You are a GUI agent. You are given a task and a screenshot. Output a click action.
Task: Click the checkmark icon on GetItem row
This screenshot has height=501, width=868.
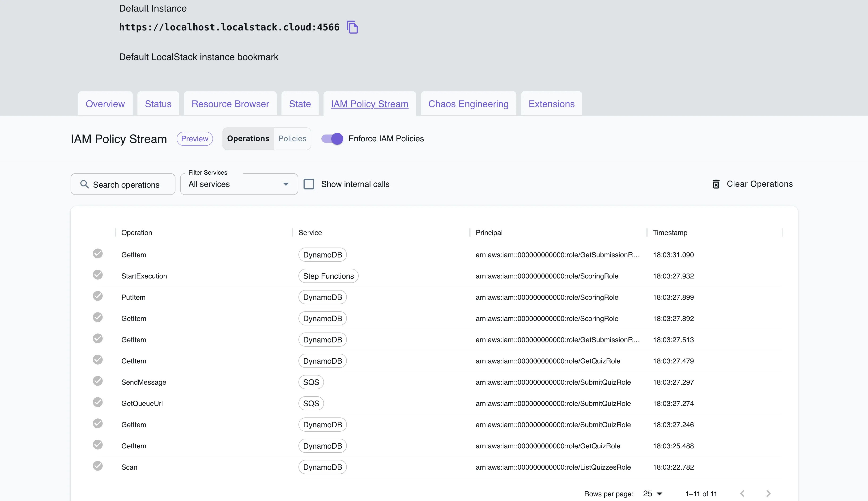(97, 254)
